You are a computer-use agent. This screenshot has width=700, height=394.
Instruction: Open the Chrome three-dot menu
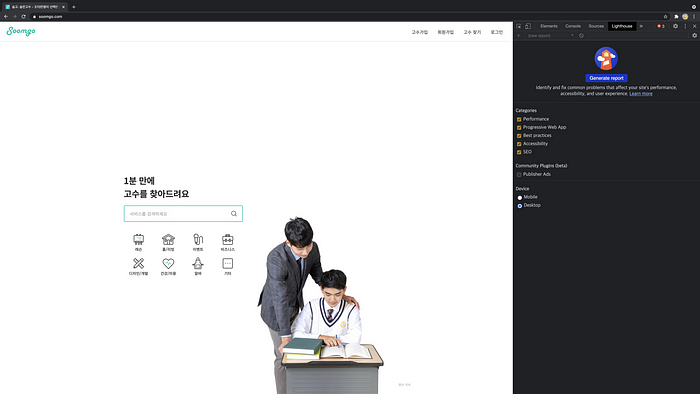point(694,17)
